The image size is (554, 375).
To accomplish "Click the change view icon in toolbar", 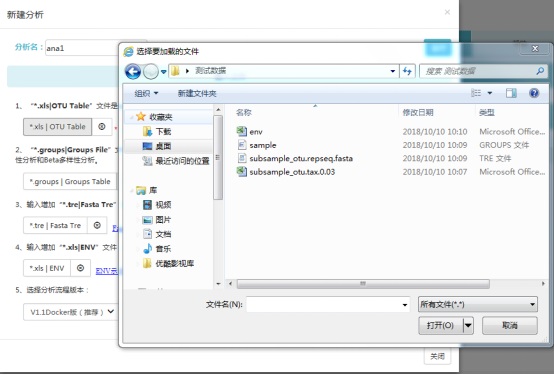I will tap(476, 93).
